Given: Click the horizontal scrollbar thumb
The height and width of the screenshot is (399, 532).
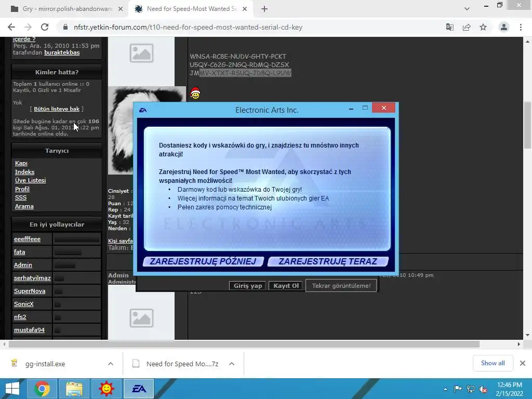Looking at the screenshot, I should (x=244, y=344).
